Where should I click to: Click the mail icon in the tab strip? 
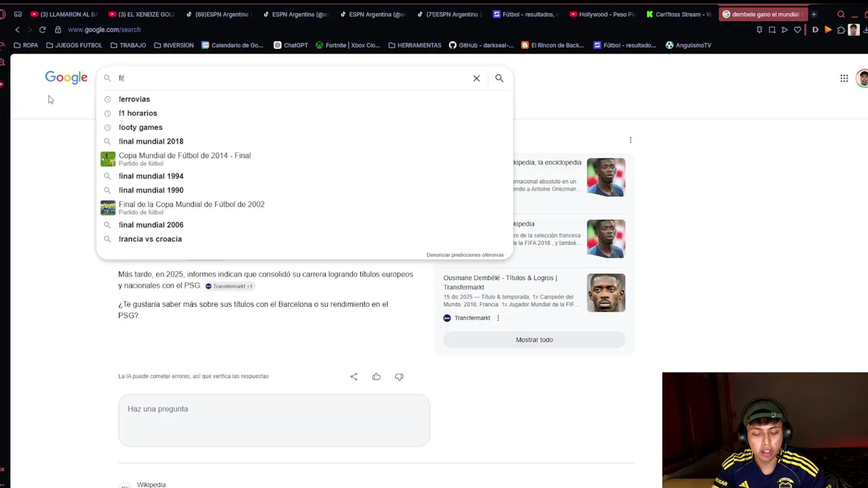18,14
